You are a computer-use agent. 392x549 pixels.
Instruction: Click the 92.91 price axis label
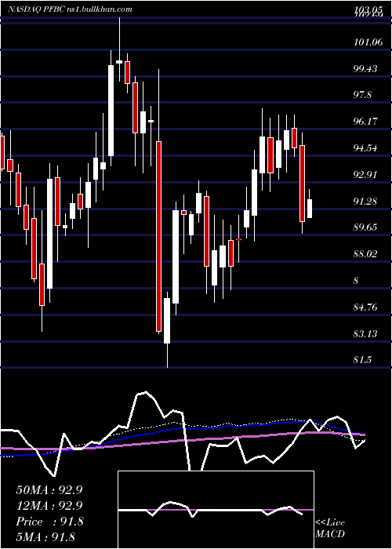click(x=365, y=174)
